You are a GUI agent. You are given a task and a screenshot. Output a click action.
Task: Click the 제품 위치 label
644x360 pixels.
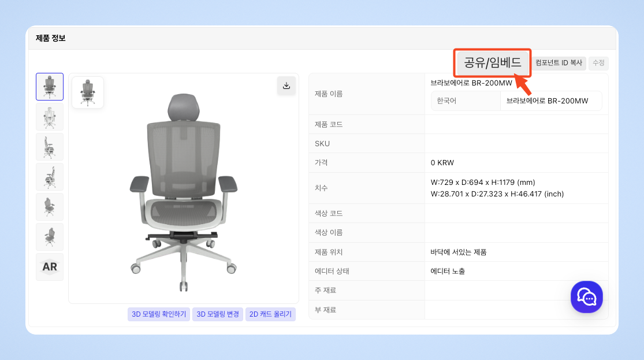[x=329, y=252]
